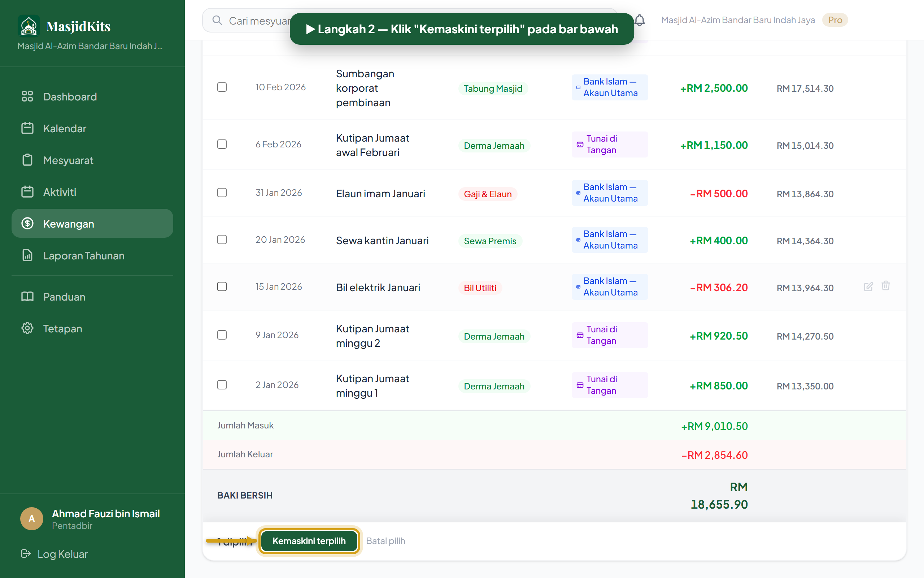Edit the Bil elektrik Januari transaction
The image size is (924, 578).
coord(868,286)
